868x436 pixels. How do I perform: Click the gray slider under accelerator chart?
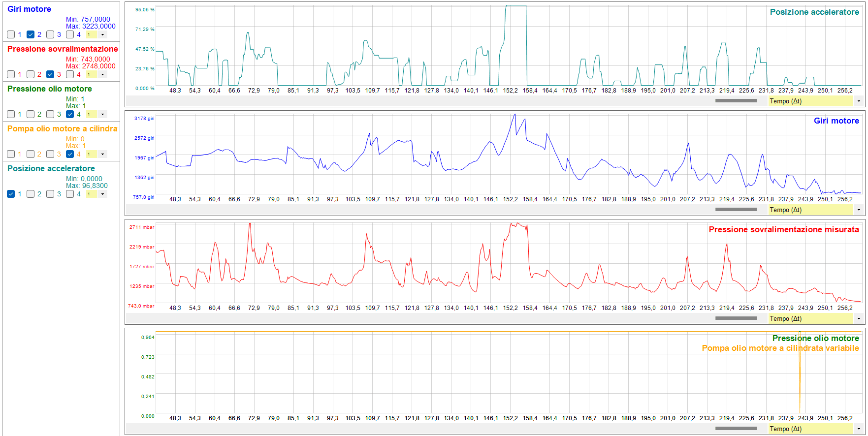pyautogui.click(x=736, y=101)
